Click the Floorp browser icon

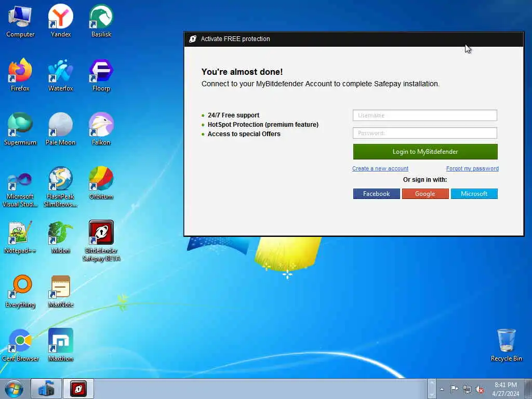coord(101,75)
